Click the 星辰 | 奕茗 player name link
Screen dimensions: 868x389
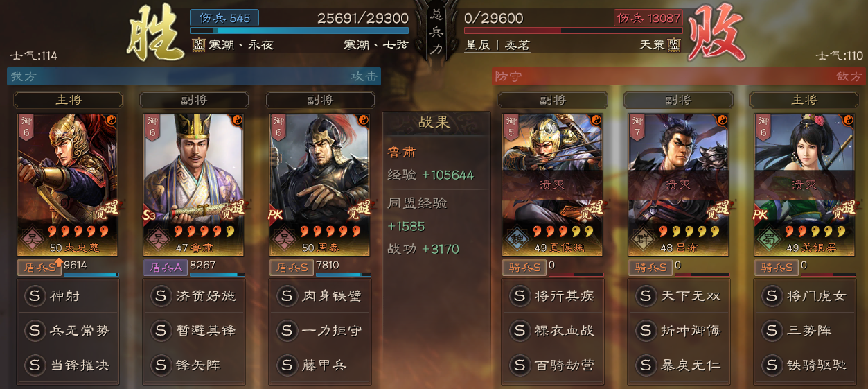[497, 45]
